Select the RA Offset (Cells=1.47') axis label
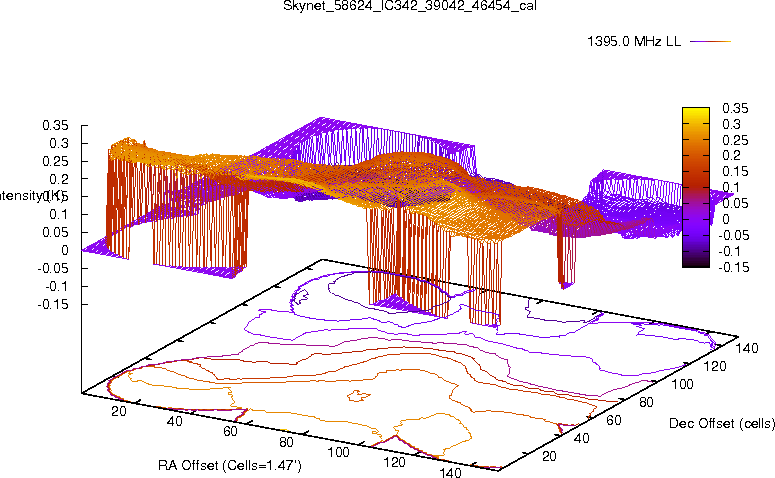This screenshot has width=775, height=478. [230, 465]
